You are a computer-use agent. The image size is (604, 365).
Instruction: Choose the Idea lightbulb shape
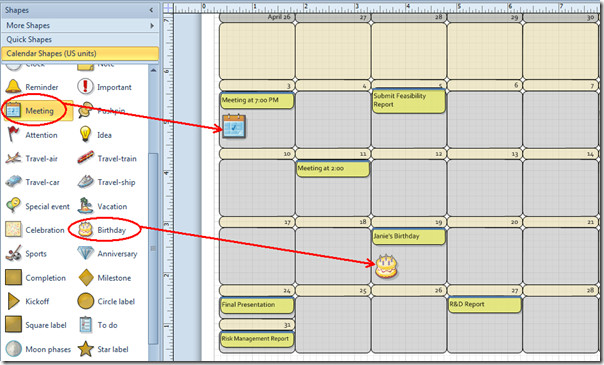tap(85, 134)
